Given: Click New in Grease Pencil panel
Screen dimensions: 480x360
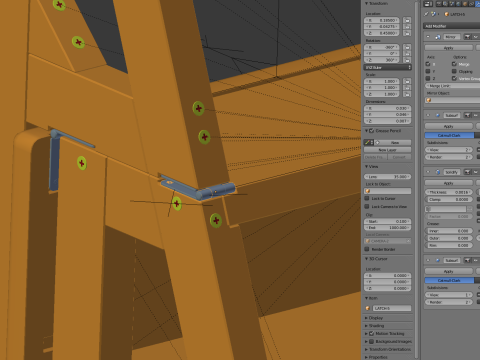Looking at the screenshot, I should coord(396,142).
